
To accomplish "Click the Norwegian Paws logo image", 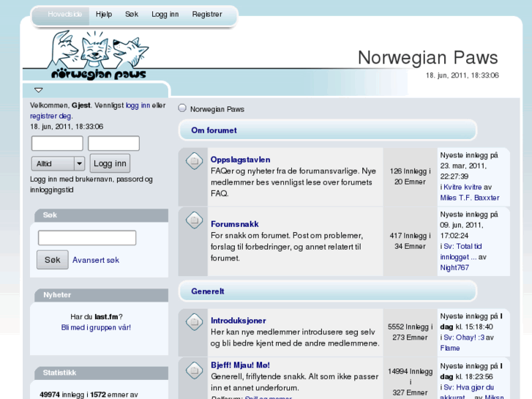I will (x=99, y=55).
